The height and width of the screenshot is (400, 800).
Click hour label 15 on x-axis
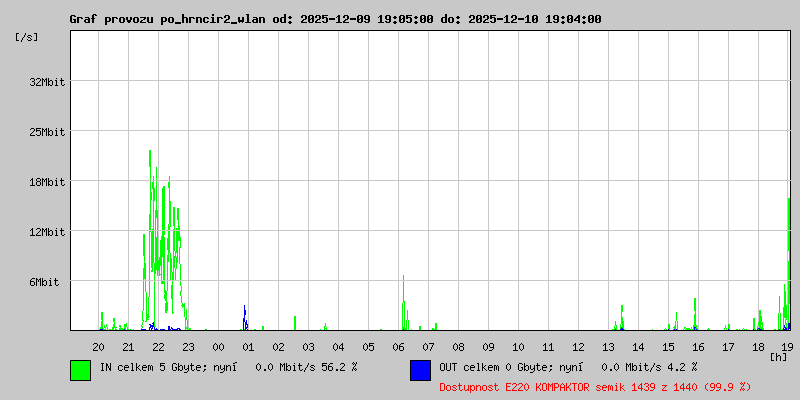668,347
